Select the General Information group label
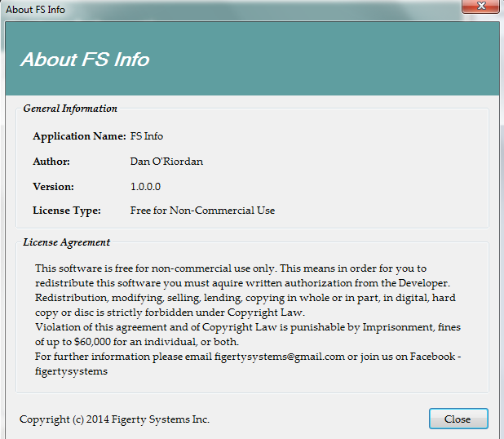This screenshot has width=504, height=439. point(70,109)
